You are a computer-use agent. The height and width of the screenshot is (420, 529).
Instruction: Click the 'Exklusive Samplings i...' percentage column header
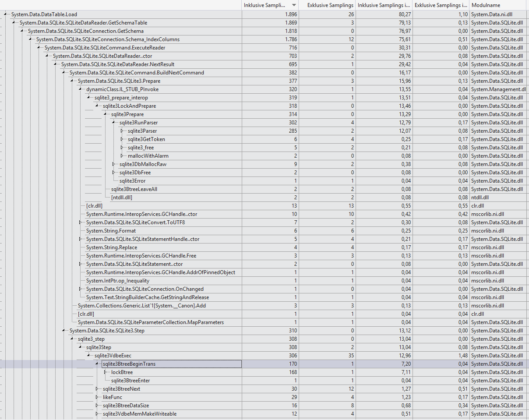point(441,5)
